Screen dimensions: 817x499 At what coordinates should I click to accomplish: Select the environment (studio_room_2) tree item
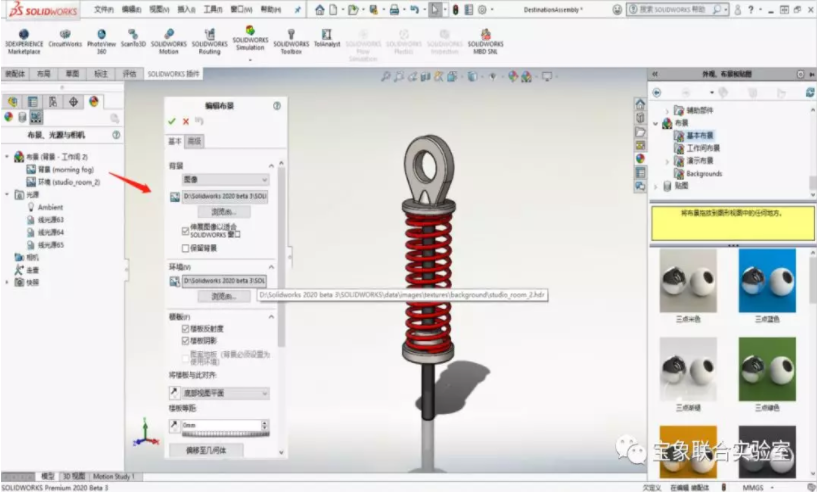pyautogui.click(x=69, y=182)
